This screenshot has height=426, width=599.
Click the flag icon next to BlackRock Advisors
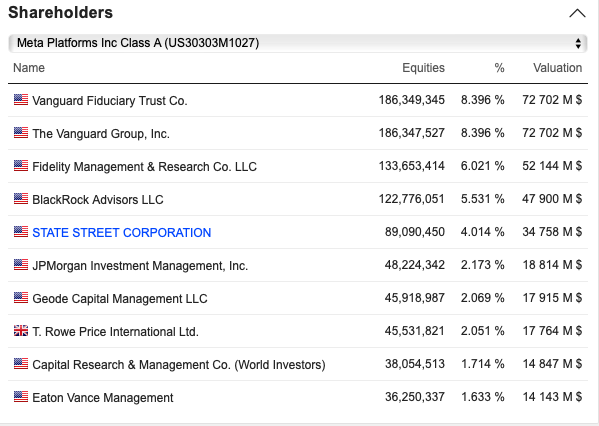tap(21, 199)
